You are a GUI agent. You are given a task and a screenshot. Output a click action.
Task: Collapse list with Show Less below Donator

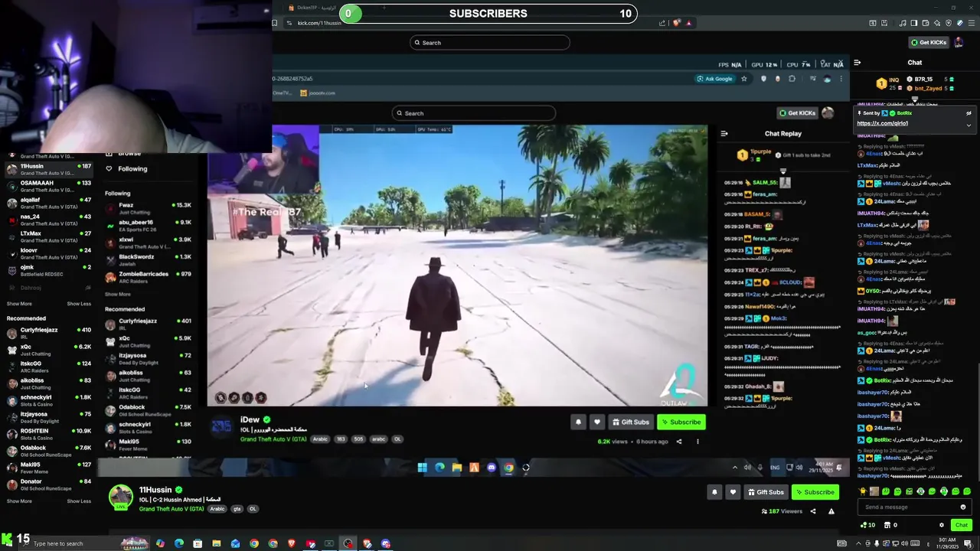pyautogui.click(x=79, y=501)
